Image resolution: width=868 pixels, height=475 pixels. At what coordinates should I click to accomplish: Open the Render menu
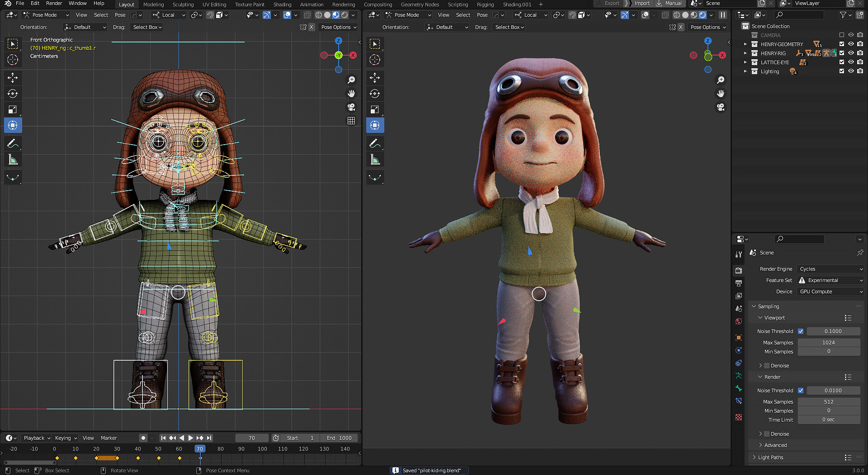pyautogui.click(x=54, y=3)
